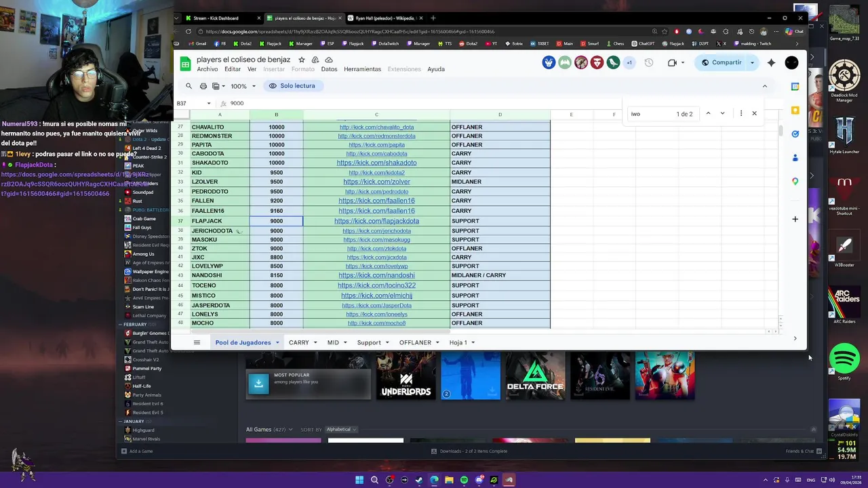Open Tasks in the side panel
The height and width of the screenshot is (488, 868).
click(x=795, y=134)
